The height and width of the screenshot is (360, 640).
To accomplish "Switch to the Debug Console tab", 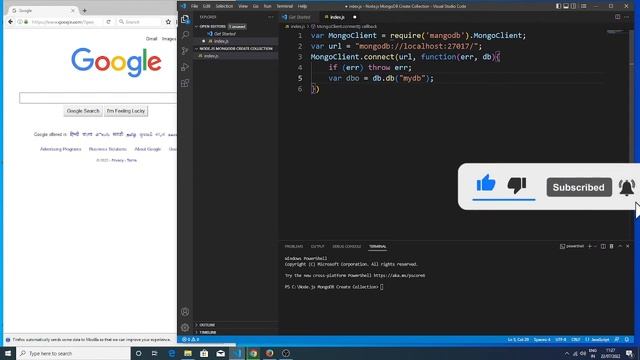I will tap(347, 247).
